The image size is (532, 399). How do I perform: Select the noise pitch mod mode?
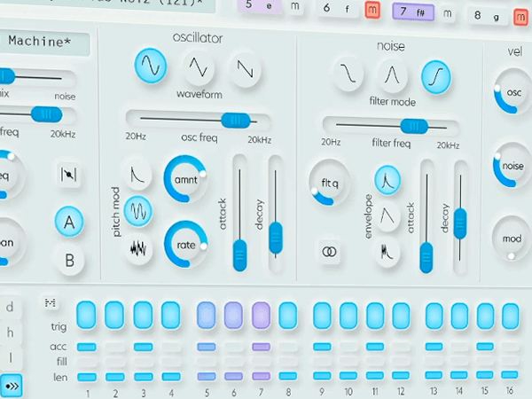coord(137,249)
